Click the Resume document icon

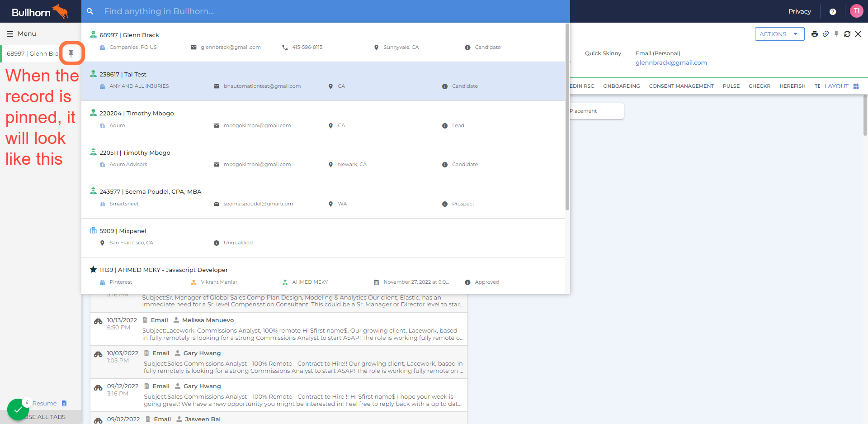64,403
